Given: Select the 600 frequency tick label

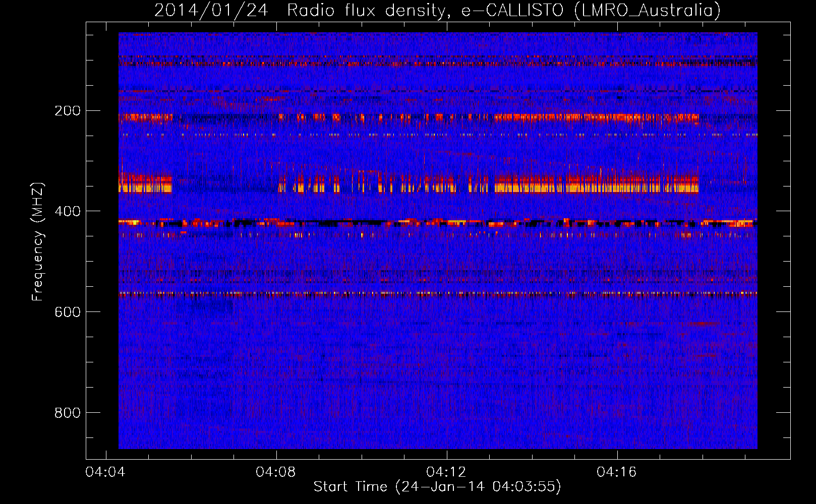Looking at the screenshot, I should click(x=67, y=312).
